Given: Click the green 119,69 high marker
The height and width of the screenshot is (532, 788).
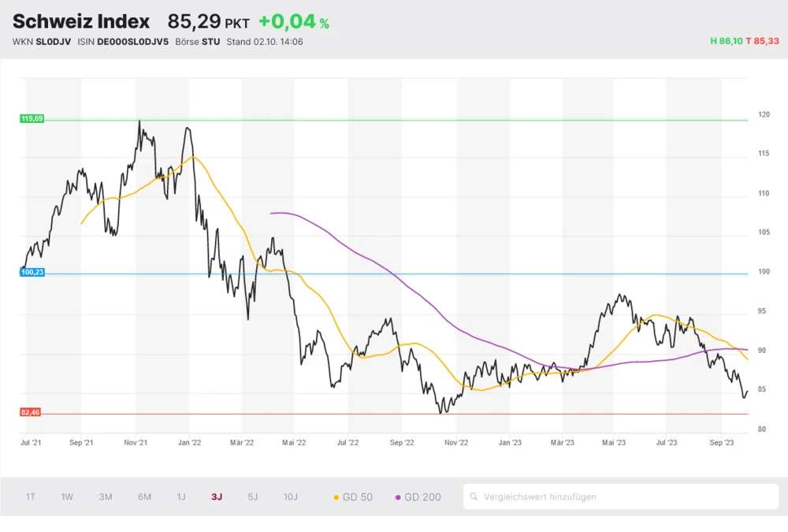Looking at the screenshot, I should [32, 118].
